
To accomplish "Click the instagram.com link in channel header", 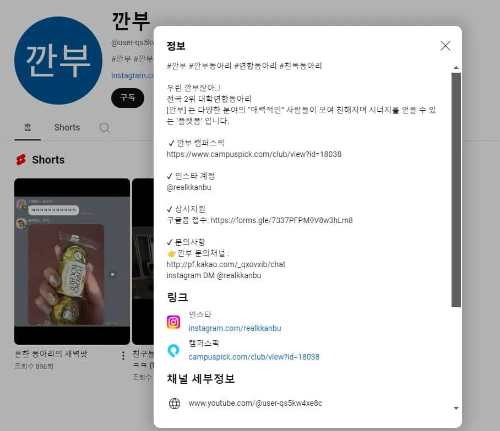I will 132,76.
